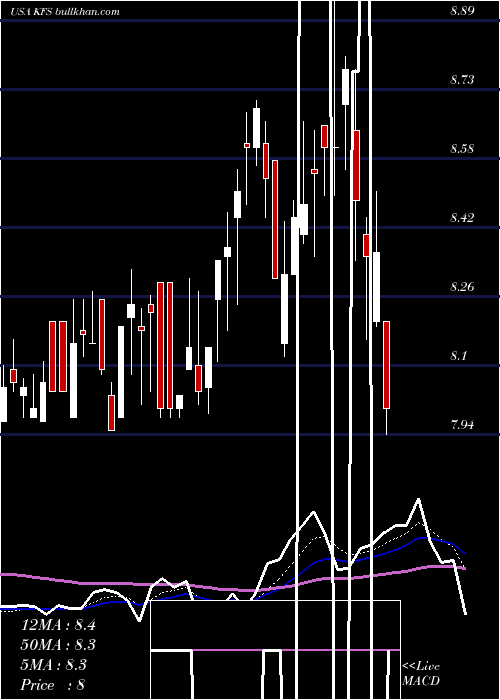This screenshot has width=500, height=700.
Task: Click the 8.58 price axis label
Action: click(x=462, y=149)
